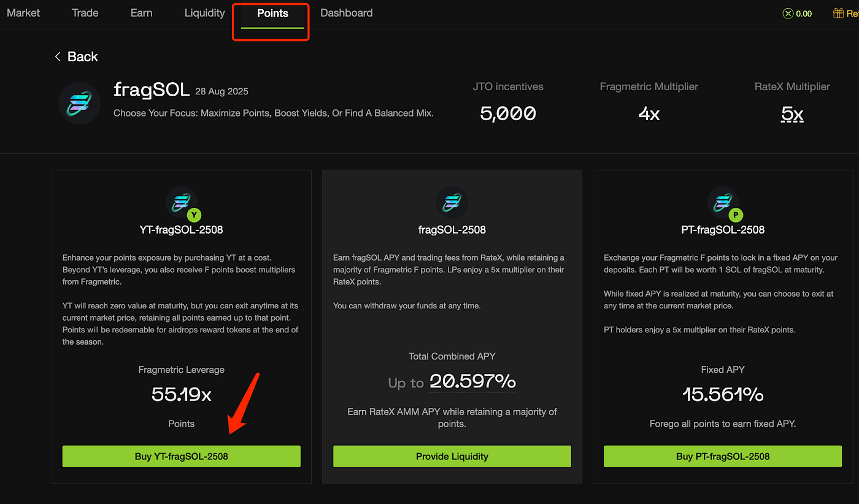Click the Fragmetric Multiplier 4x value
This screenshot has width=859, height=504.
coord(649,113)
